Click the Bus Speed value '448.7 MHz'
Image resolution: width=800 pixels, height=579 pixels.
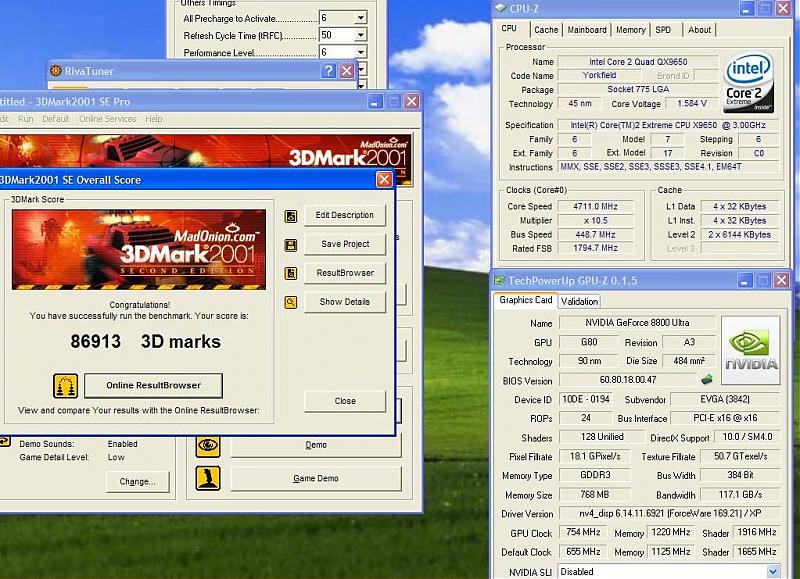(x=595, y=235)
